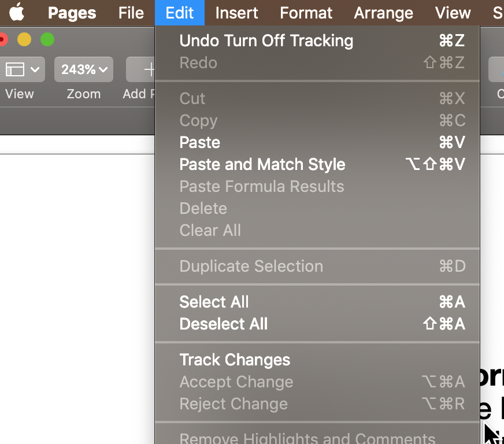Open the File menu
The width and height of the screenshot is (504, 444).
(131, 12)
